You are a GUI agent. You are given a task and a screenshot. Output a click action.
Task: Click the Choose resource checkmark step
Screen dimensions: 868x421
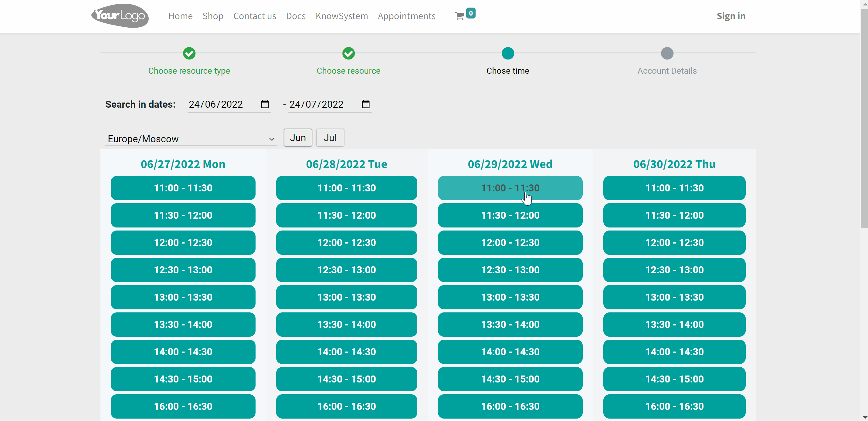348,53
